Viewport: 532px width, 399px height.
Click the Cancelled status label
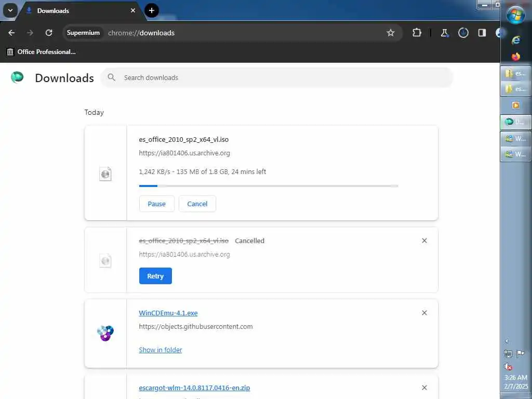click(249, 241)
